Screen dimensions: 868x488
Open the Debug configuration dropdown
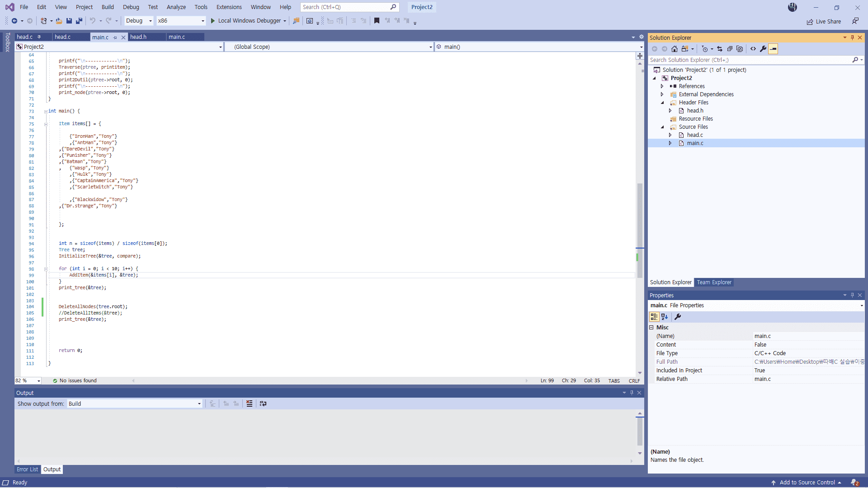(x=139, y=21)
